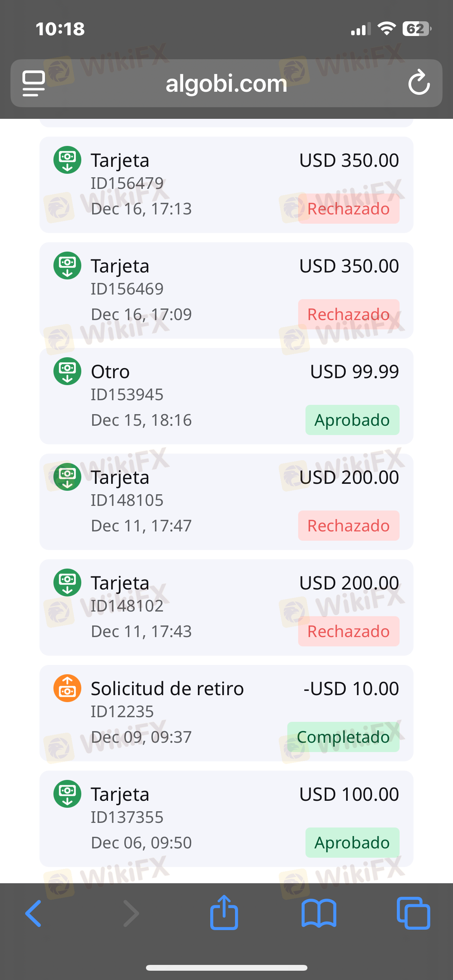Select the USD 99.99 amount
The height and width of the screenshot is (980, 453).
(x=354, y=372)
